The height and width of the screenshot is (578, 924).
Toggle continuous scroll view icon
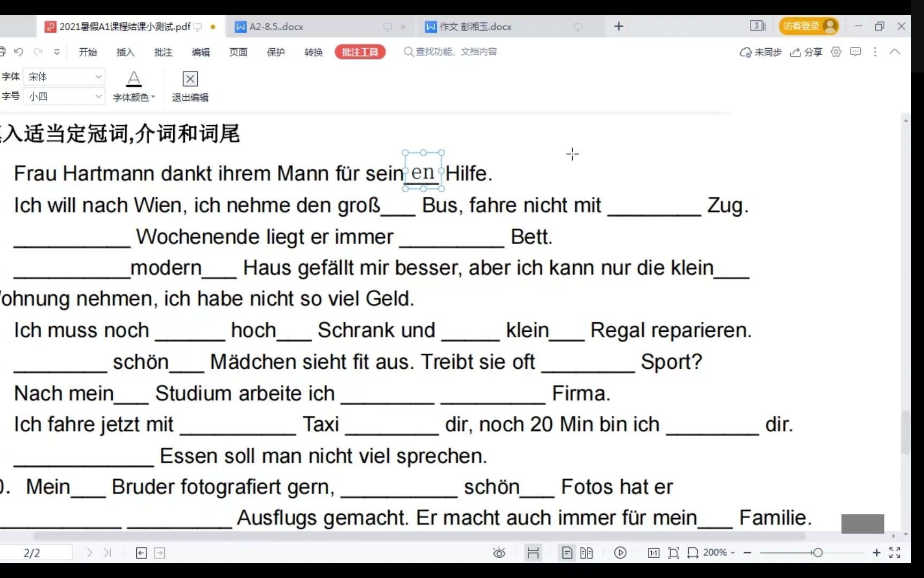[533, 553]
